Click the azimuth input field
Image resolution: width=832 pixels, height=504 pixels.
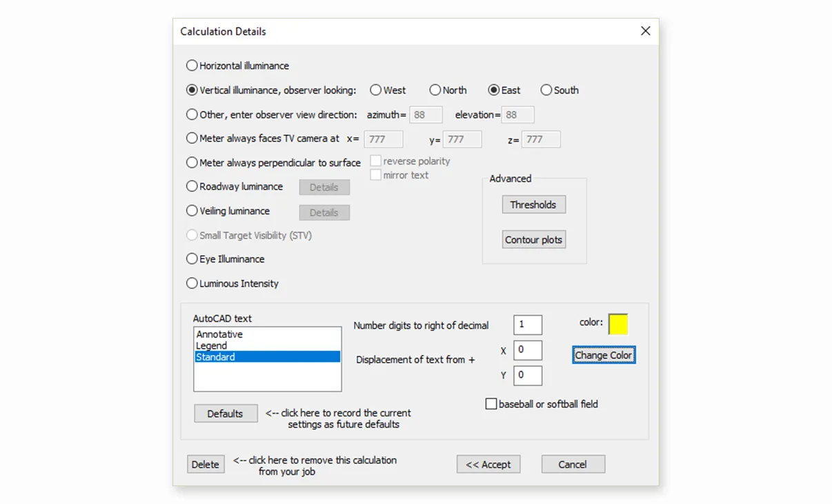[426, 114]
